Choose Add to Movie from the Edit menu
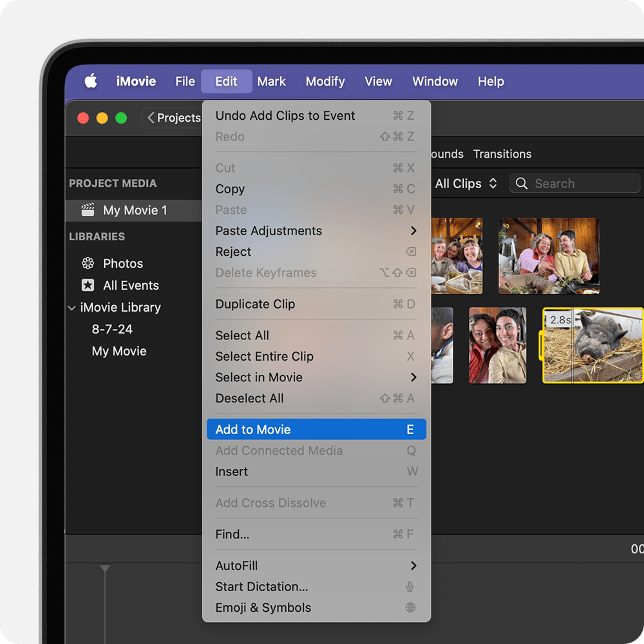This screenshot has height=644, width=644. pyautogui.click(x=258, y=429)
